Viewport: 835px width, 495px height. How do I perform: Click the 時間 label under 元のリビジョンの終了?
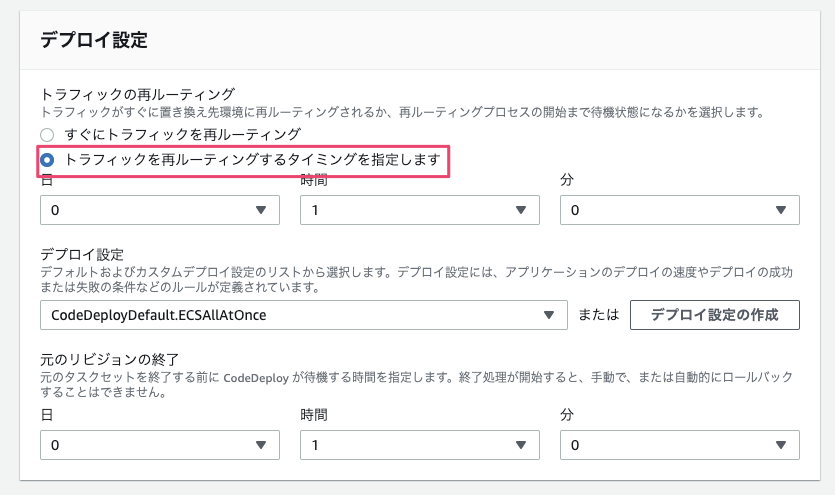(314, 414)
